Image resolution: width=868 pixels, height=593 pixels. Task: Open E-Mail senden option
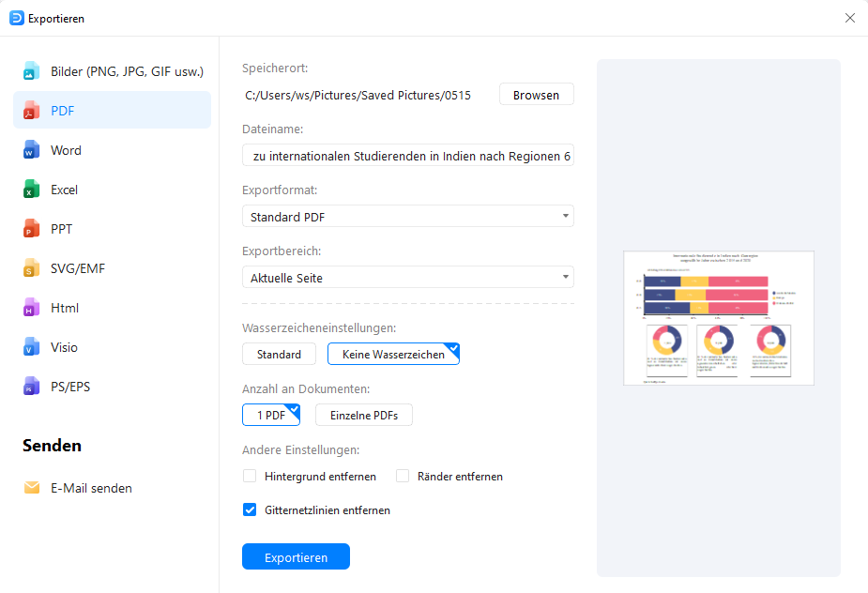pyautogui.click(x=112, y=488)
